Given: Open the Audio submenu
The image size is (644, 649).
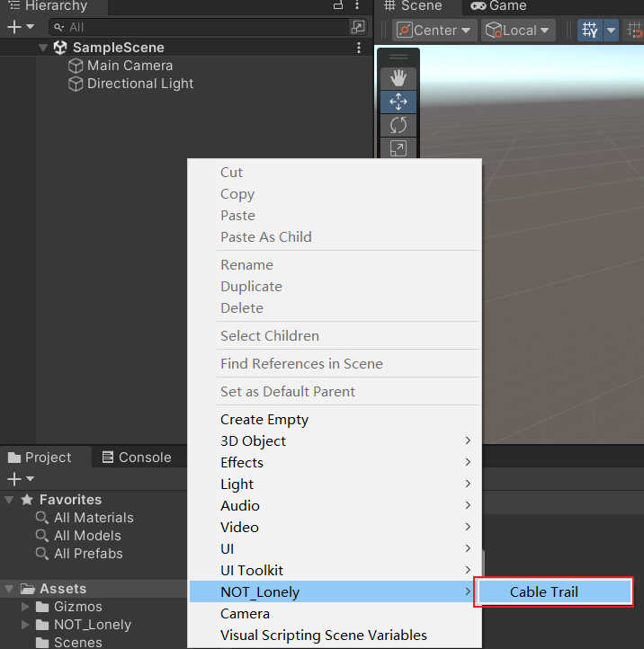Looking at the screenshot, I should 335,505.
